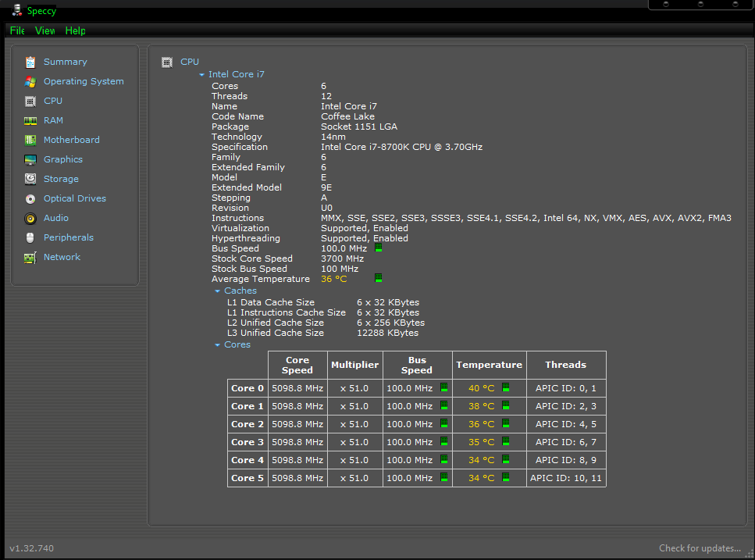This screenshot has width=755, height=560.
Task: Click the Network card icon in sidebar
Action: point(30,258)
